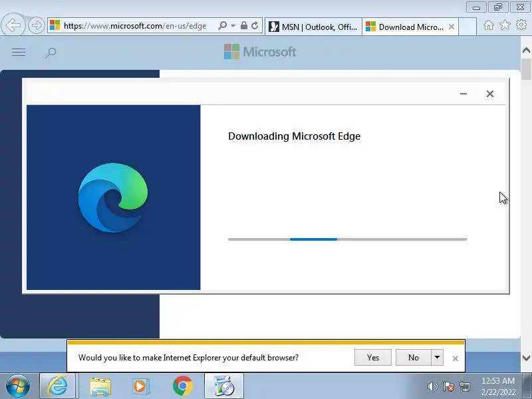Click the network tray icon
The height and width of the screenshot is (399, 532).
click(465, 386)
